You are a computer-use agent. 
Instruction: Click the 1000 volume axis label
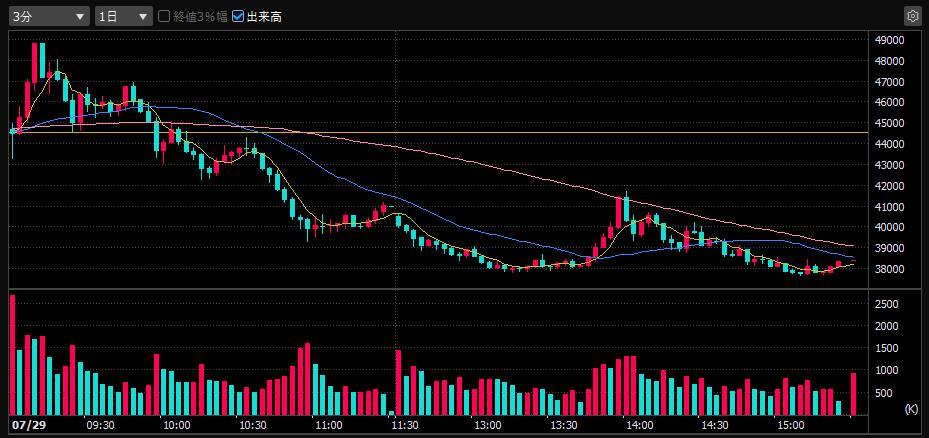coord(887,370)
